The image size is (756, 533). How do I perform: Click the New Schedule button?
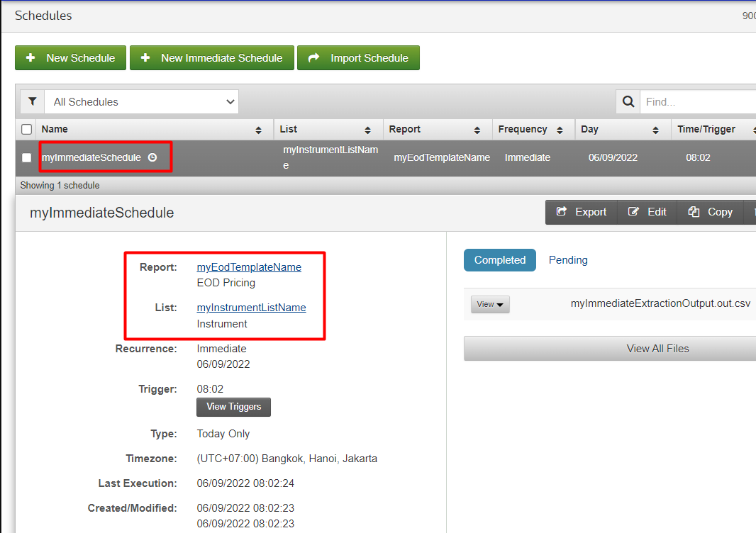70,58
